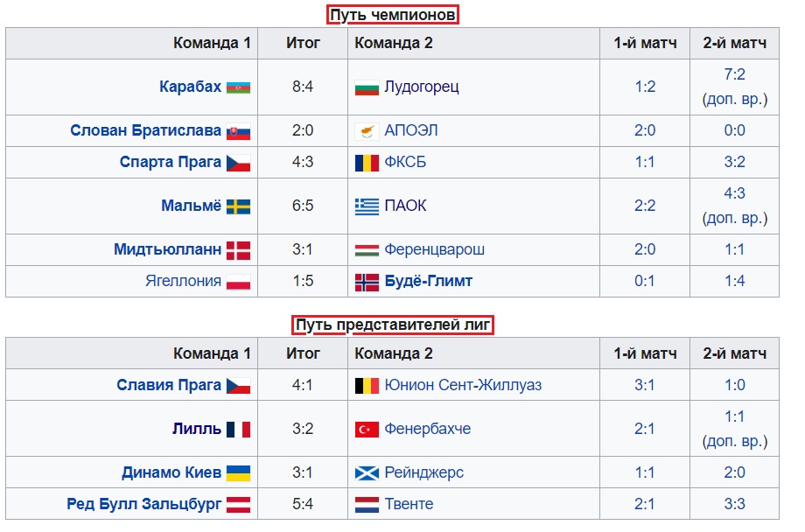Click the Azerbaijan flag next to Карабах
The height and width of the screenshot is (532, 805).
click(238, 87)
